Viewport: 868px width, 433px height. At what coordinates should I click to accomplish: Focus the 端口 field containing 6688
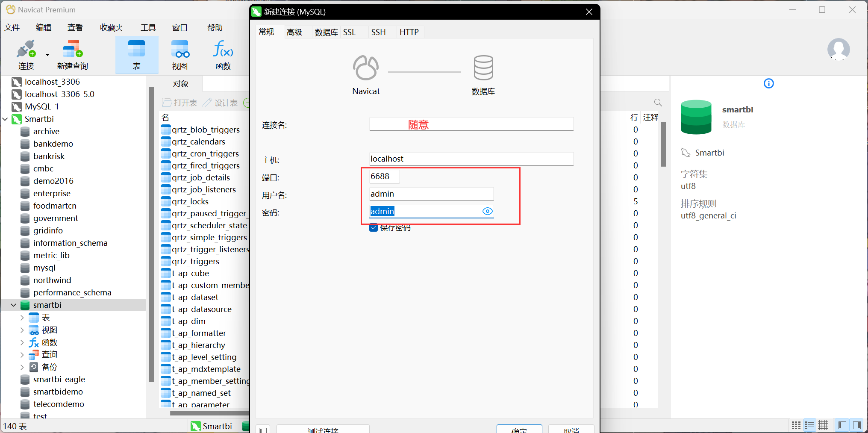coord(385,177)
